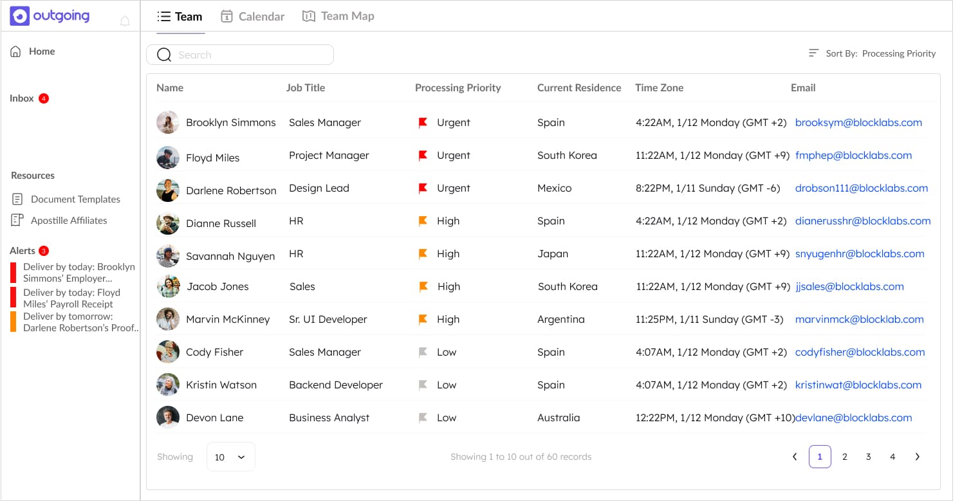Click the Team list icon

(x=163, y=17)
